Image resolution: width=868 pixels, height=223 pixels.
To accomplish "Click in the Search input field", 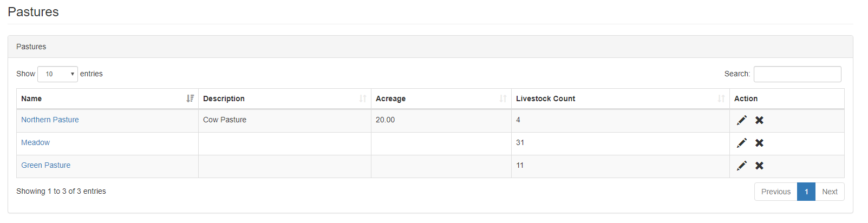I will (797, 74).
